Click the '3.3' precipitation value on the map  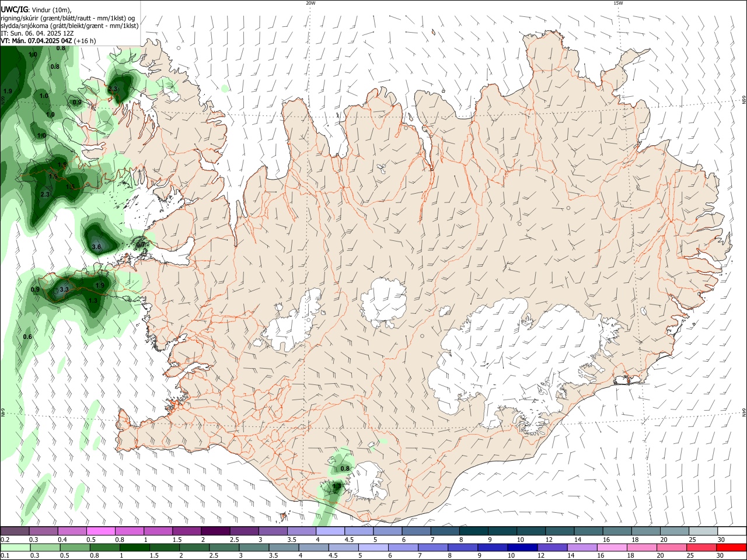pos(64,289)
